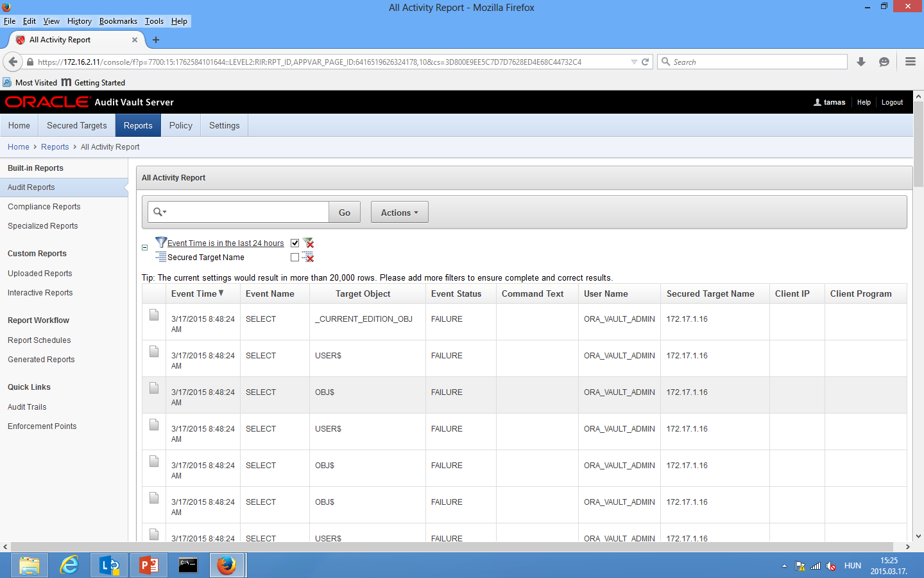Open the Settings tab
The width and height of the screenshot is (924, 578).
[x=225, y=125]
